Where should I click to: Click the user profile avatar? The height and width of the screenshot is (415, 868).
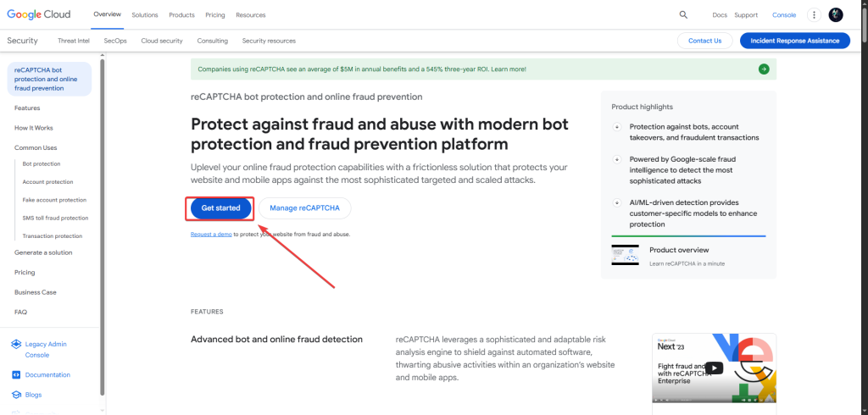pyautogui.click(x=836, y=14)
